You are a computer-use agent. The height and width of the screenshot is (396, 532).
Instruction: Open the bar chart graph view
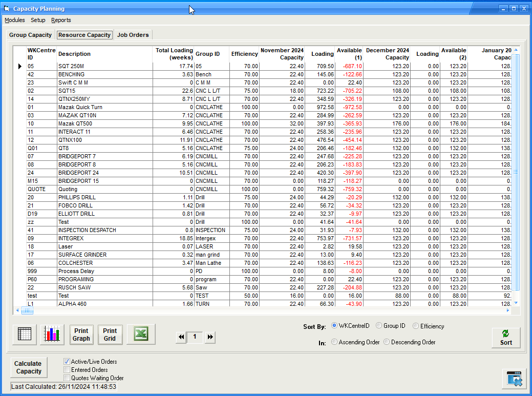coord(53,335)
